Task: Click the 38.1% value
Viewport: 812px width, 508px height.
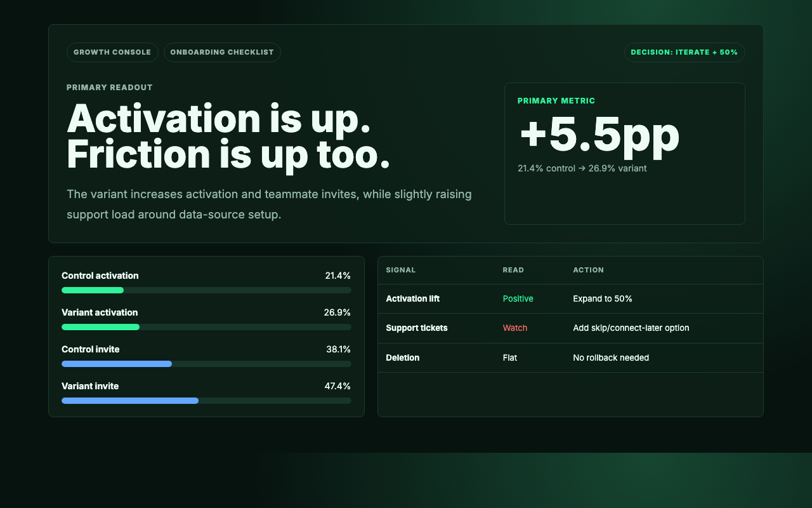Action: pyautogui.click(x=337, y=349)
